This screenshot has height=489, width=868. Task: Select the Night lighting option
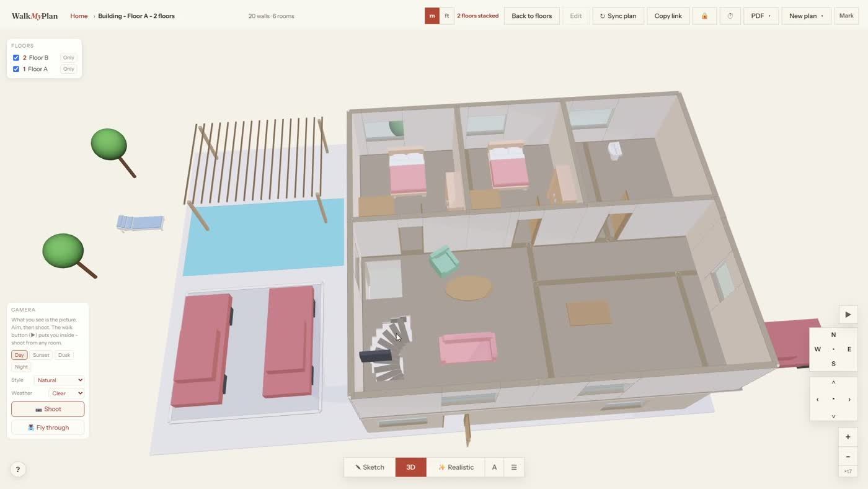coord(21,367)
